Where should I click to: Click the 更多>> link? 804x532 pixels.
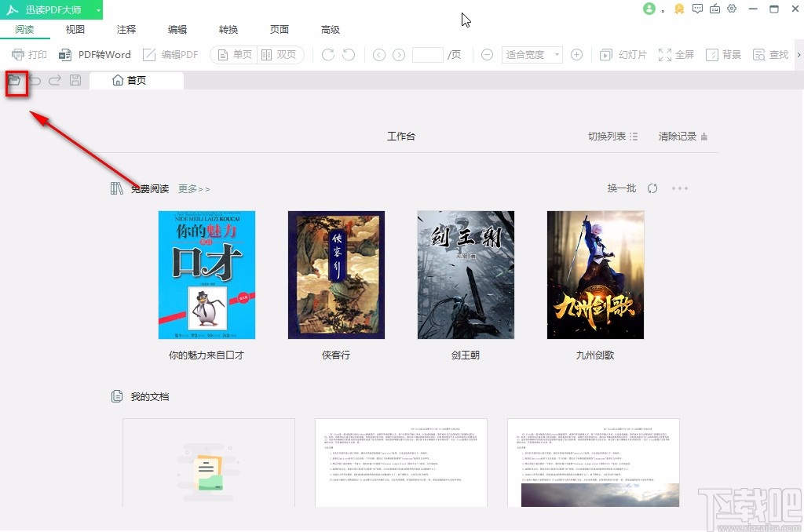coord(194,189)
